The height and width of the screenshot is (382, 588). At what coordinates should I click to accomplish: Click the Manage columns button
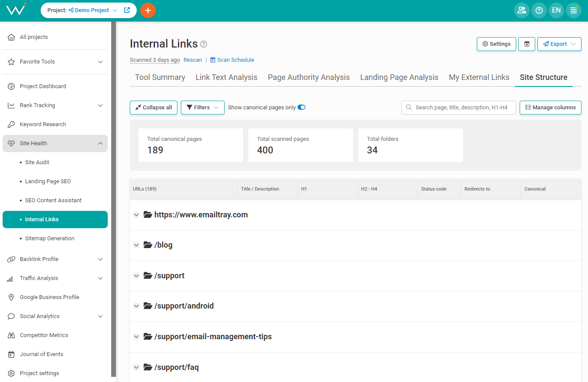[x=550, y=108]
